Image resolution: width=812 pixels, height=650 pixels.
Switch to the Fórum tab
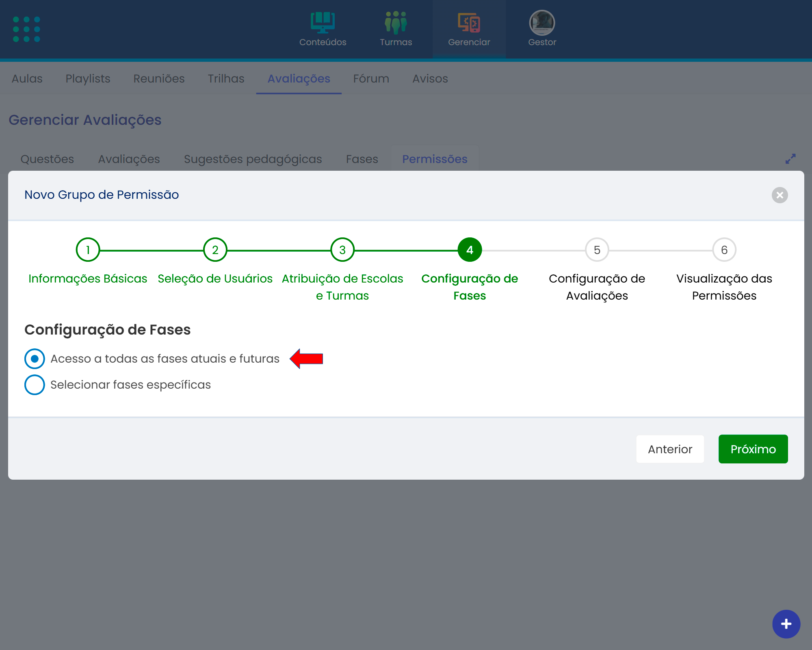tap(371, 78)
